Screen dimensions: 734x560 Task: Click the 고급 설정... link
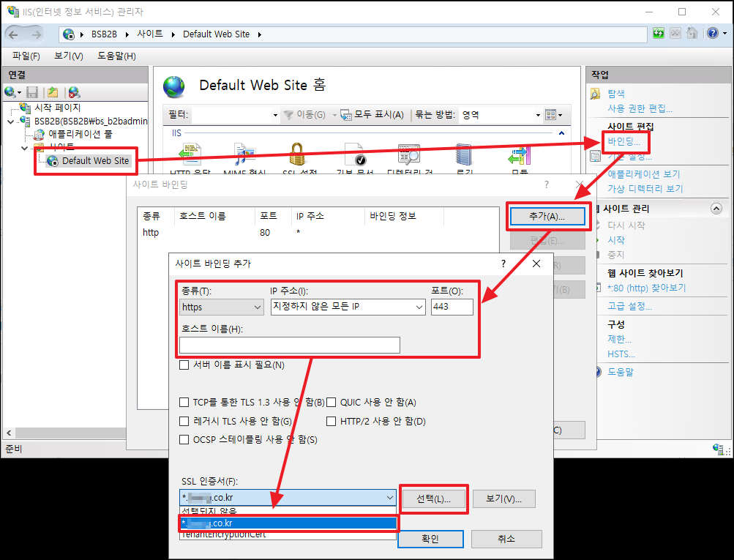click(629, 306)
